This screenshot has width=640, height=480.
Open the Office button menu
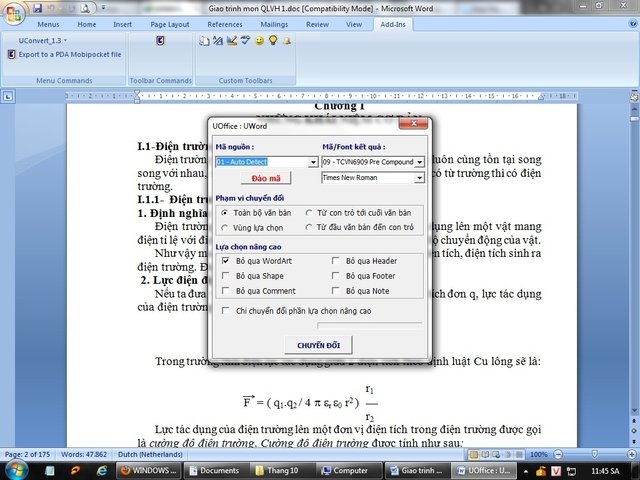click(14, 14)
